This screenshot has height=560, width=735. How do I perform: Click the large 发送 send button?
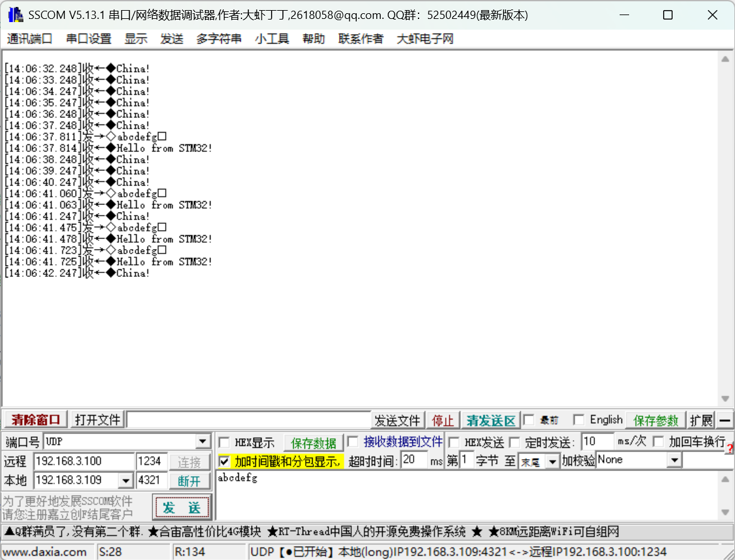[182, 508]
